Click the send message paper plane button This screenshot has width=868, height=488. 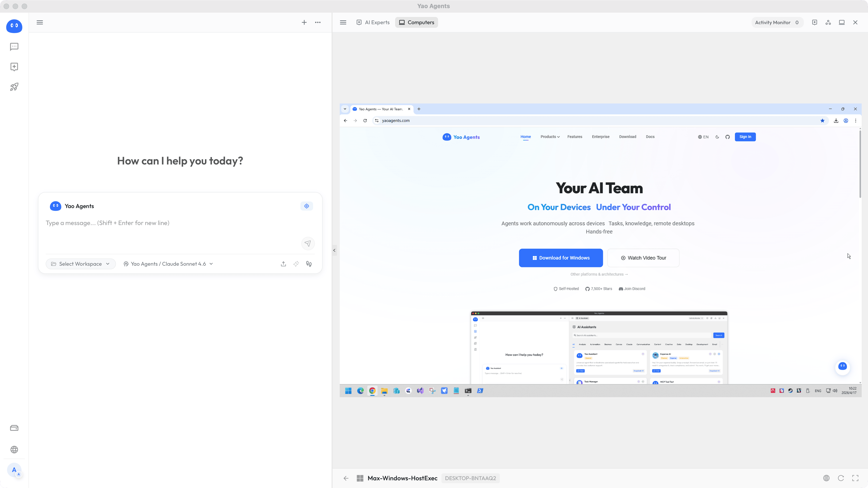[308, 244]
